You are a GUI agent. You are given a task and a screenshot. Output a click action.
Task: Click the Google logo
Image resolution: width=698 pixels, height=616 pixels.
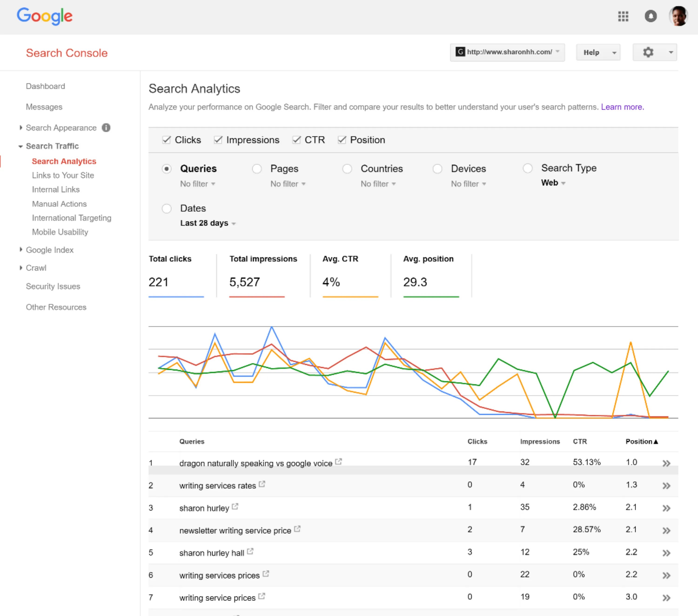click(45, 16)
